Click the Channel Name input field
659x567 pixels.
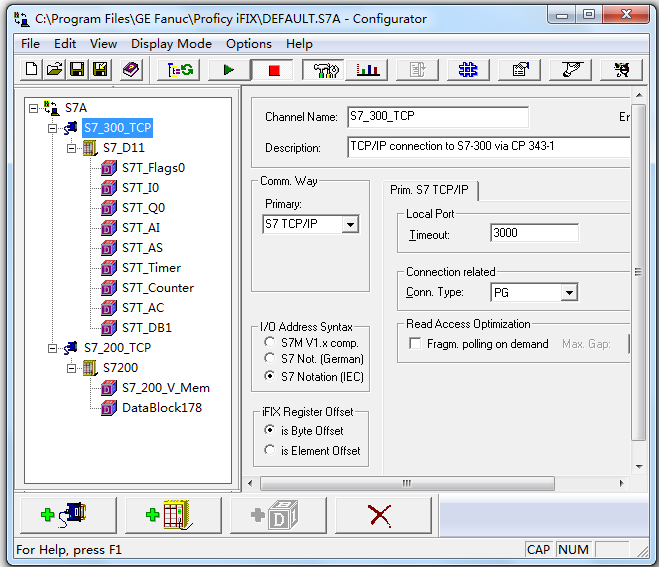click(438, 117)
